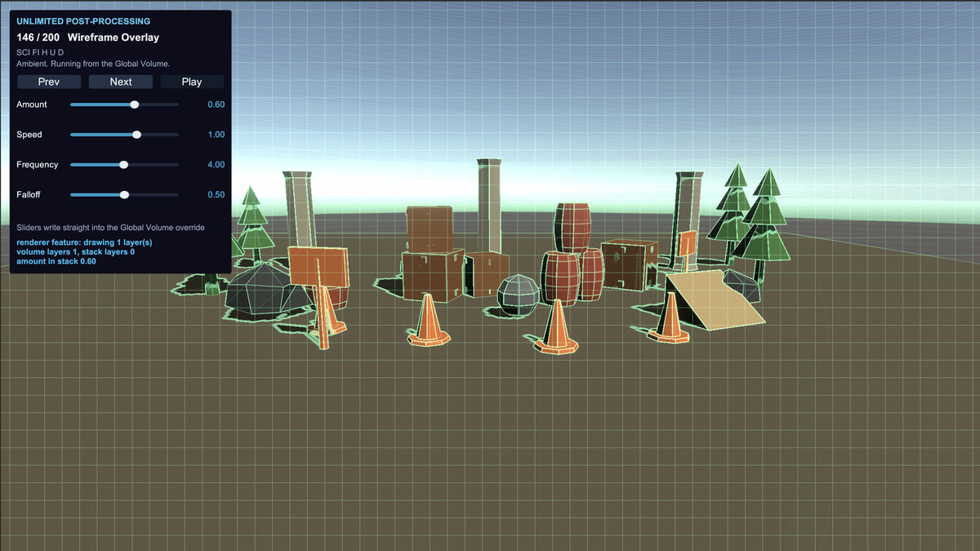Click the Speed slider label

pos(29,135)
